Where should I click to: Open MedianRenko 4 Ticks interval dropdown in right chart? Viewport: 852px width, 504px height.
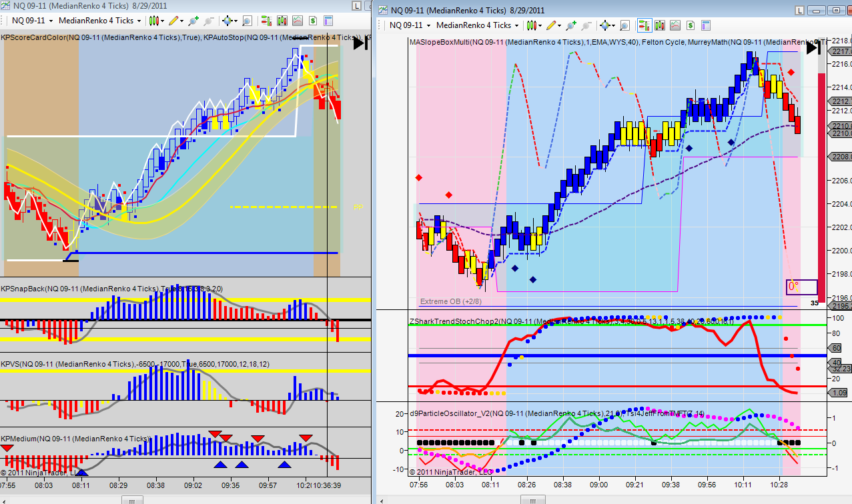tap(478, 25)
